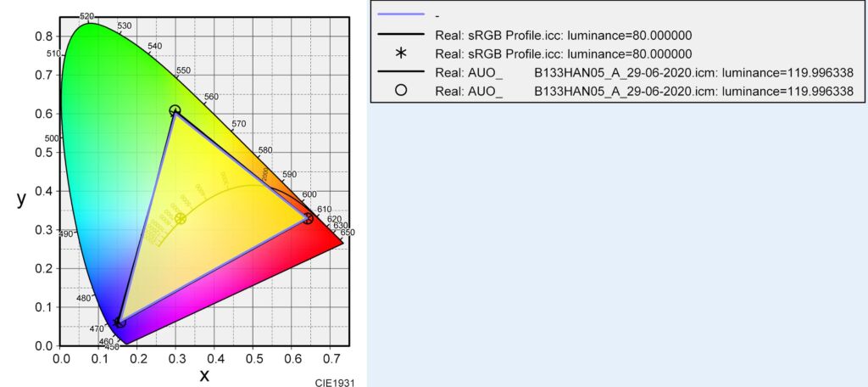Click the CIE1931 caption below the chart
Image resolution: width=868 pixels, height=387 pixels.
point(333,383)
